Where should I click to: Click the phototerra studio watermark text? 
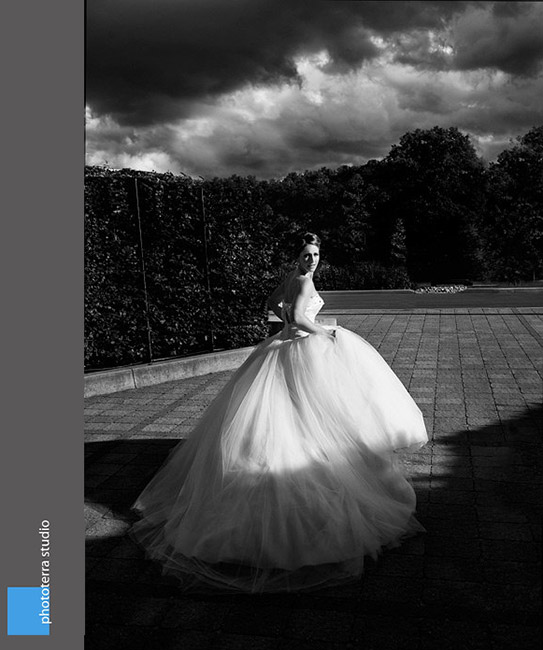[45, 572]
